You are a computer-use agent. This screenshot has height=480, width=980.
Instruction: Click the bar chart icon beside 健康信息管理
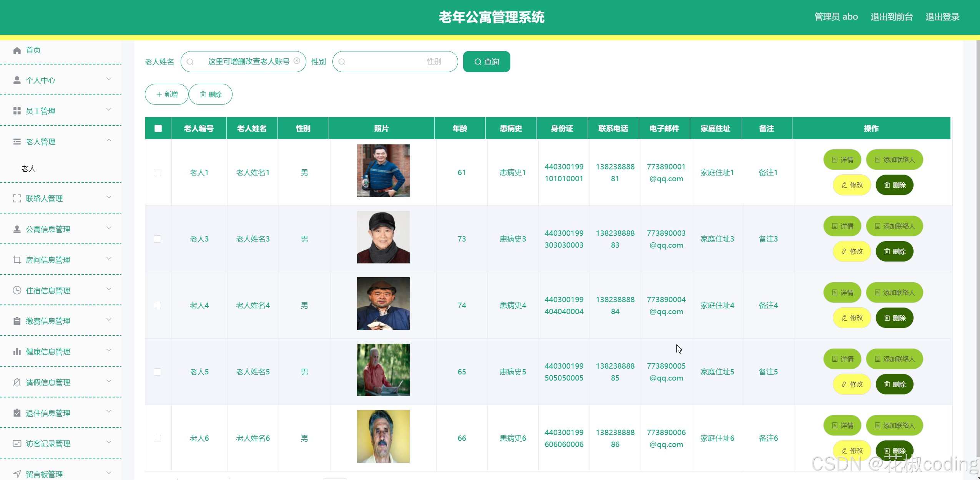tap(17, 352)
